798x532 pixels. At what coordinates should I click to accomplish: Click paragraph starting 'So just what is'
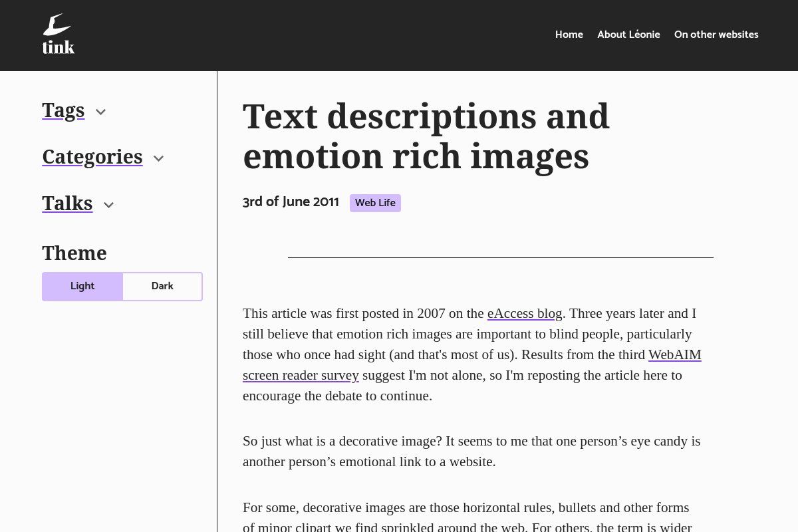pos(471,451)
